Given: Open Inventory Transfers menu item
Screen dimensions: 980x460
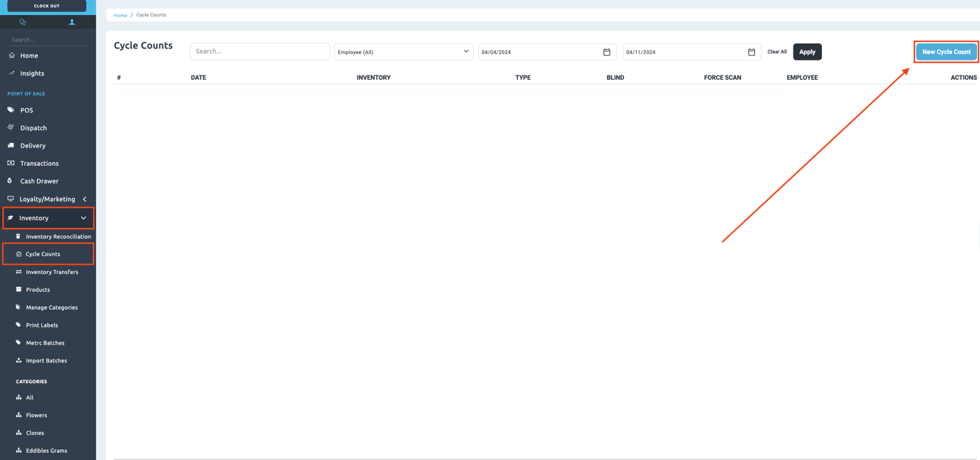Looking at the screenshot, I should (52, 272).
